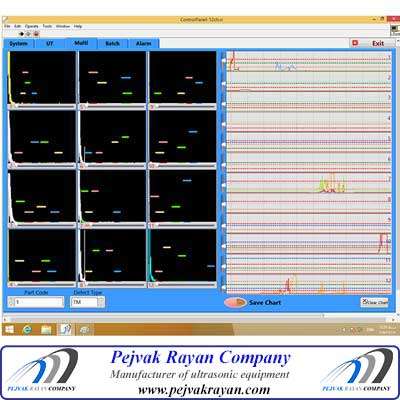Image resolution: width=400 pixels, height=400 pixels.
Task: Click the Windows Start button
Action: click(x=9, y=330)
